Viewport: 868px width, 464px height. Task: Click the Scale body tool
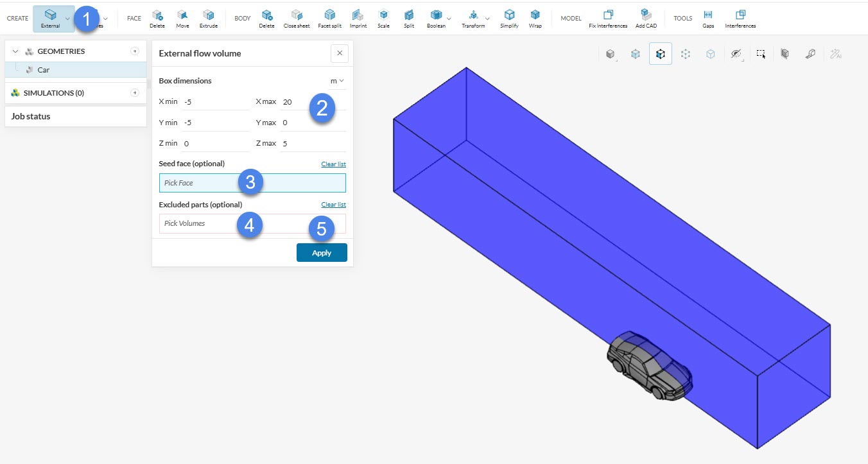[383, 19]
